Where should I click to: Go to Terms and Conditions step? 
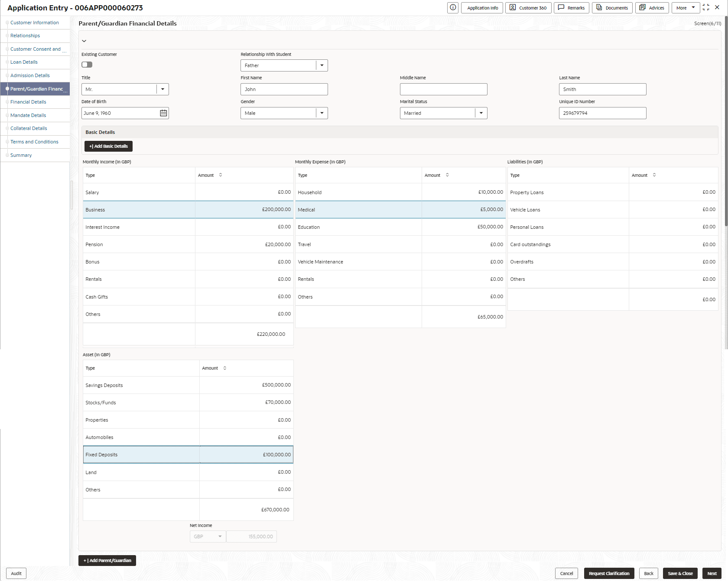click(34, 142)
